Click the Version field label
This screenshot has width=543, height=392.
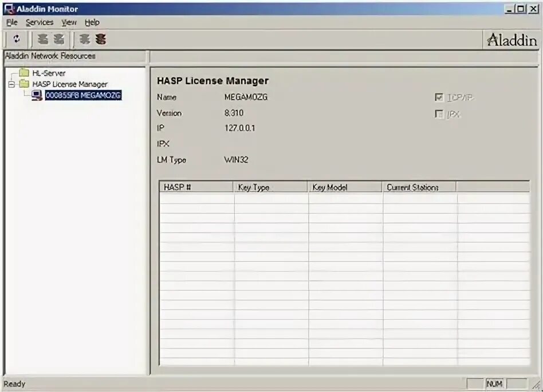pyautogui.click(x=169, y=113)
